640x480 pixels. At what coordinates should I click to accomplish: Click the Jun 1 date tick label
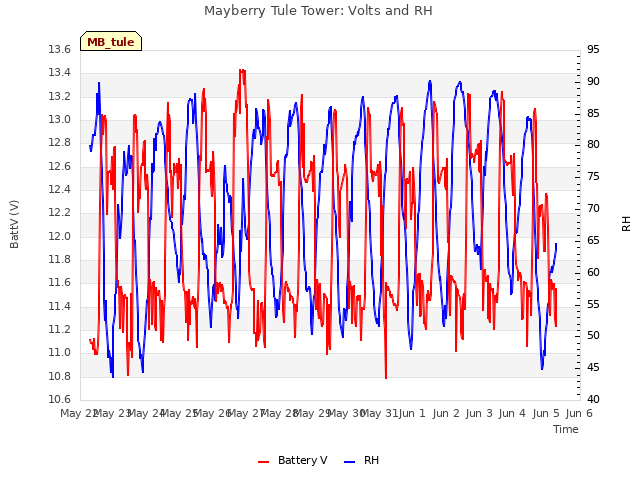(412, 413)
